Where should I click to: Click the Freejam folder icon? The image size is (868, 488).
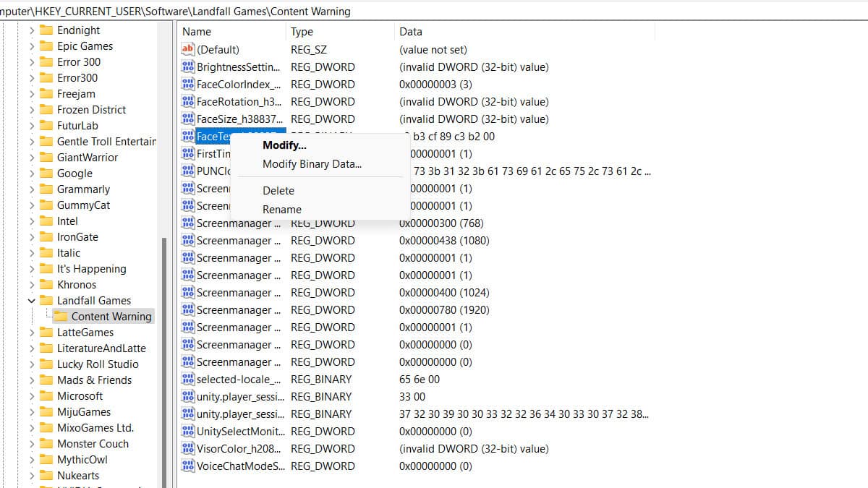pos(46,94)
